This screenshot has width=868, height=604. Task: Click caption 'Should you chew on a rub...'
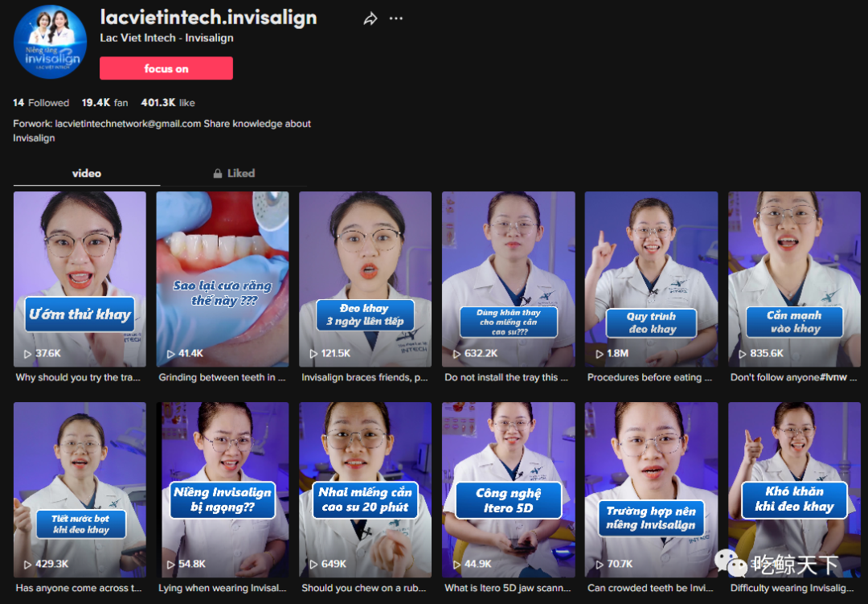click(364, 588)
